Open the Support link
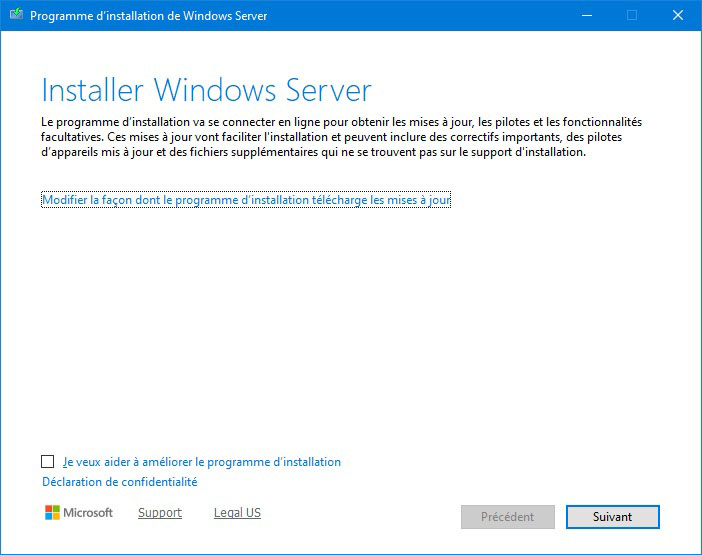Image resolution: width=702 pixels, height=555 pixels. coord(160,513)
